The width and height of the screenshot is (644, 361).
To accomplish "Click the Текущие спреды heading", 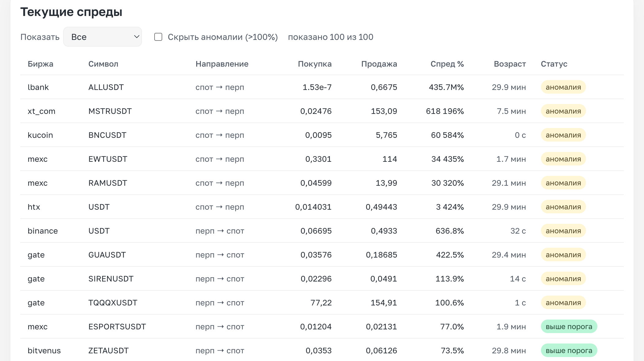I will [x=71, y=12].
